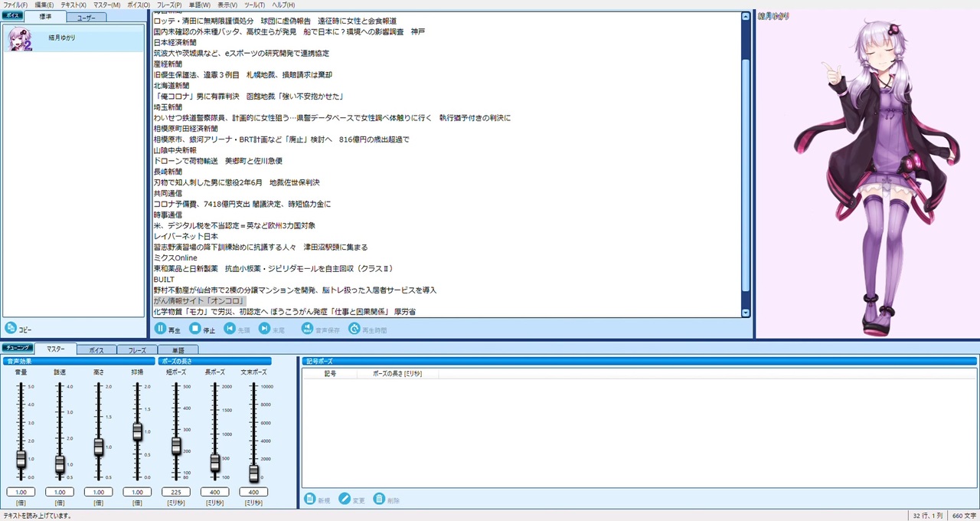Save audio with the 音声保存 WAV icon
980x521 pixels.
coord(307,329)
